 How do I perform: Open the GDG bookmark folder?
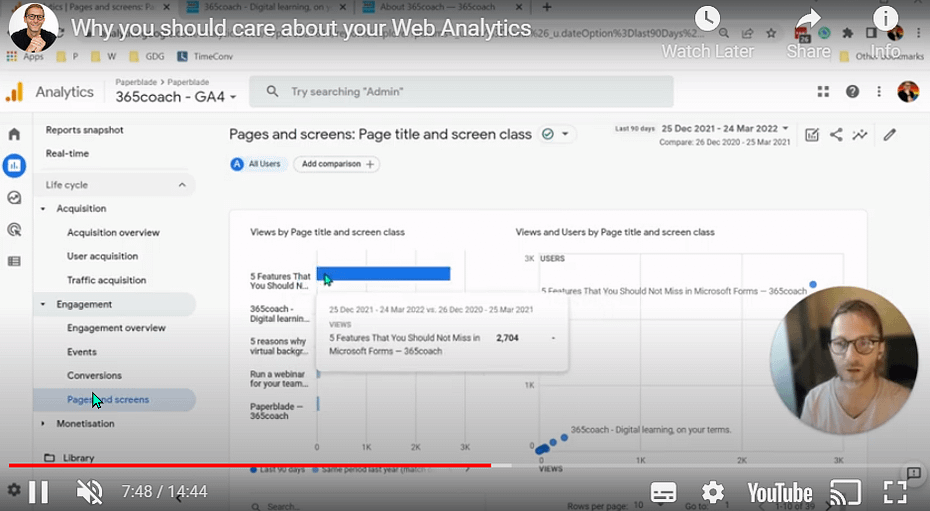(x=147, y=56)
